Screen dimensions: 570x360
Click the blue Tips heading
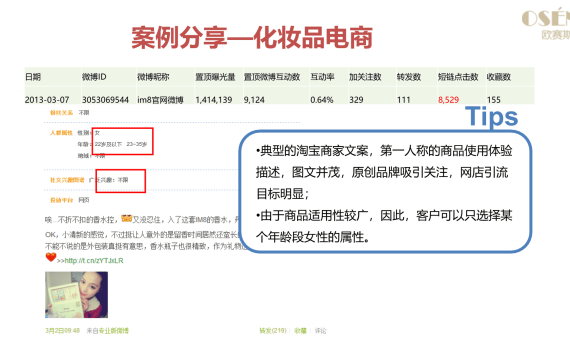(x=491, y=117)
